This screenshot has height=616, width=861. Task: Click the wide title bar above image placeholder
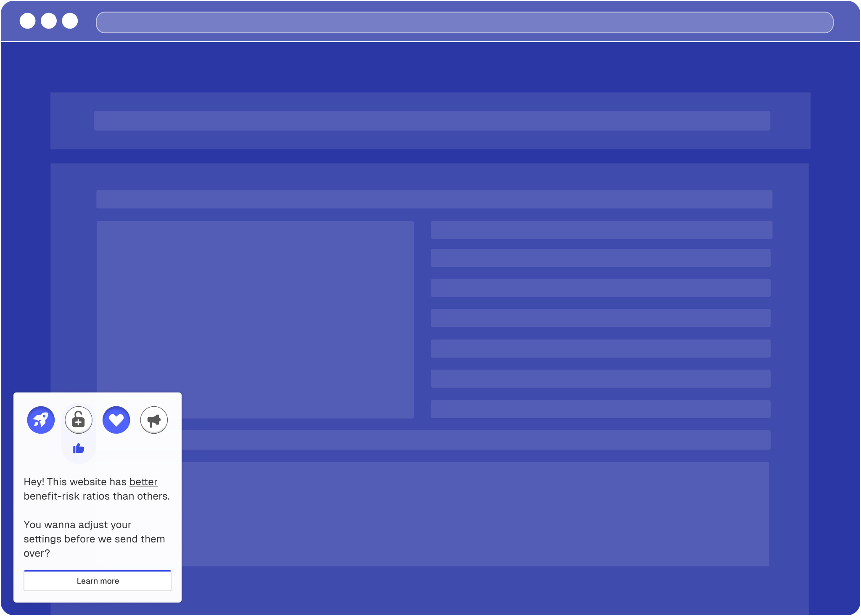click(434, 200)
